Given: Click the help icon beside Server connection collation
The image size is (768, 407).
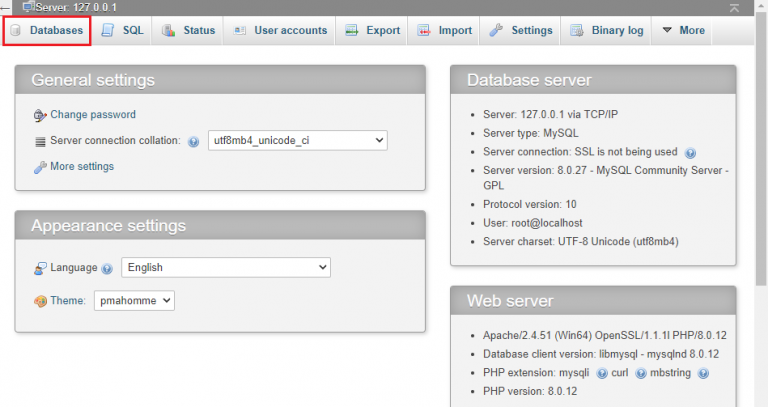Looking at the screenshot, I should (x=193, y=142).
